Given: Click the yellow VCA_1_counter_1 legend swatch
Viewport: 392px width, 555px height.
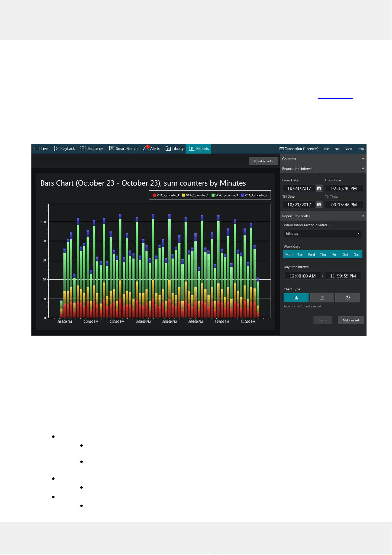Looking at the screenshot, I should (184, 195).
